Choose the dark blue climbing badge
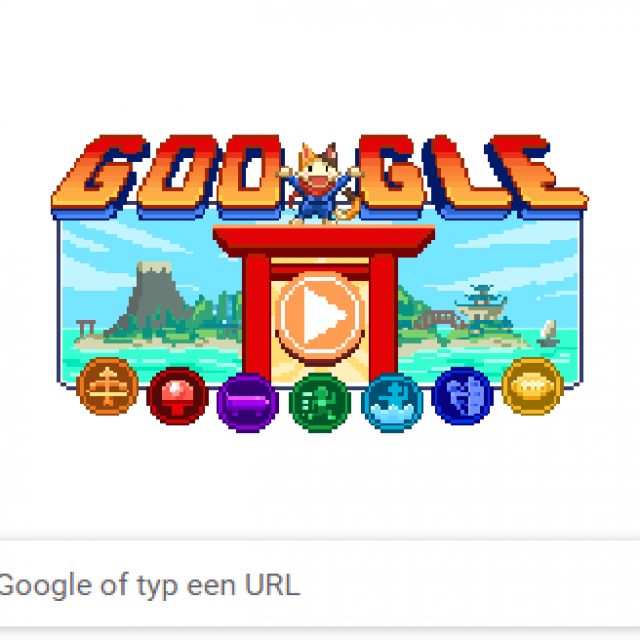Screen dimensions: 640x640 [462, 396]
